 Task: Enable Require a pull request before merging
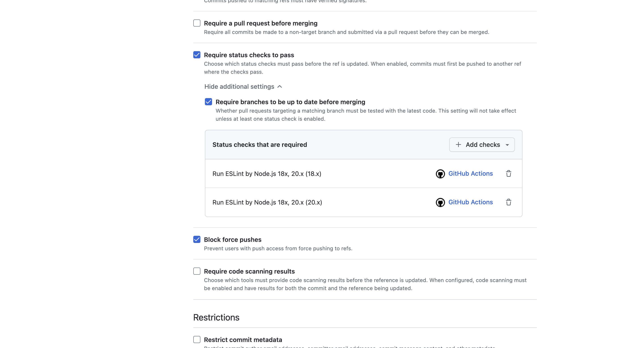tap(197, 23)
